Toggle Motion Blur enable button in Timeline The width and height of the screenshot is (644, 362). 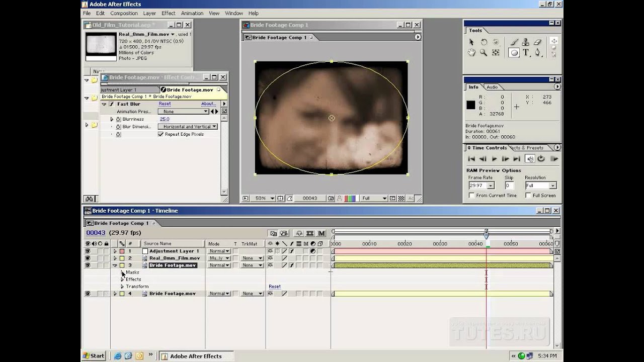[x=321, y=233]
